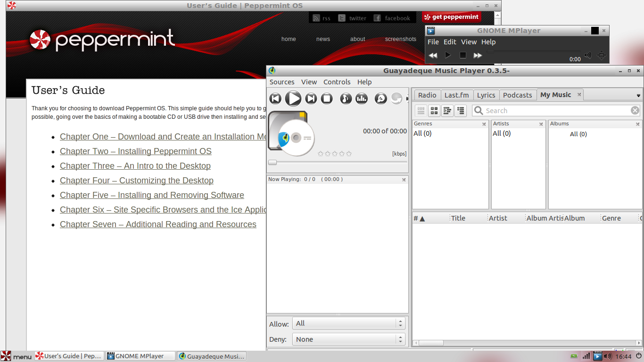Screen dimensions: 644x362
Task: Select All (0) in Artists list
Action: (502, 133)
